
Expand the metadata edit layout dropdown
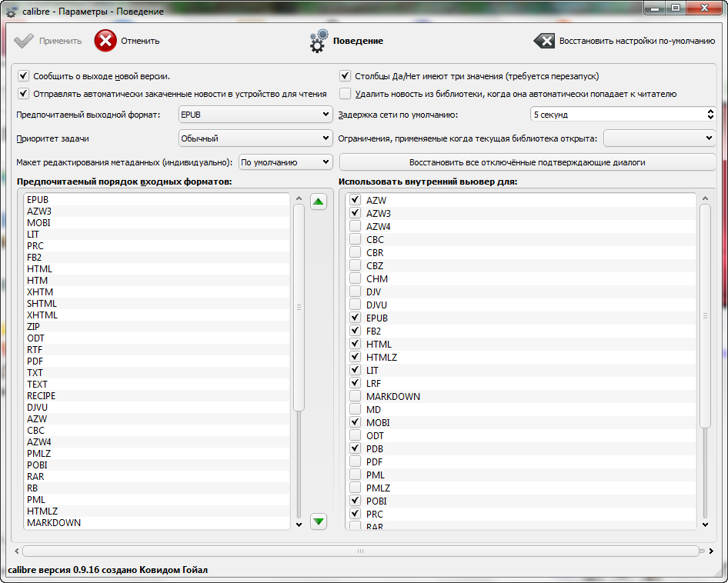(x=285, y=162)
